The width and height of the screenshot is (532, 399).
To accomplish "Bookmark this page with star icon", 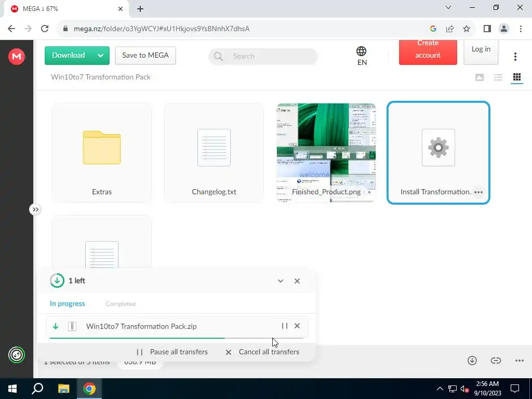I will coord(467,29).
